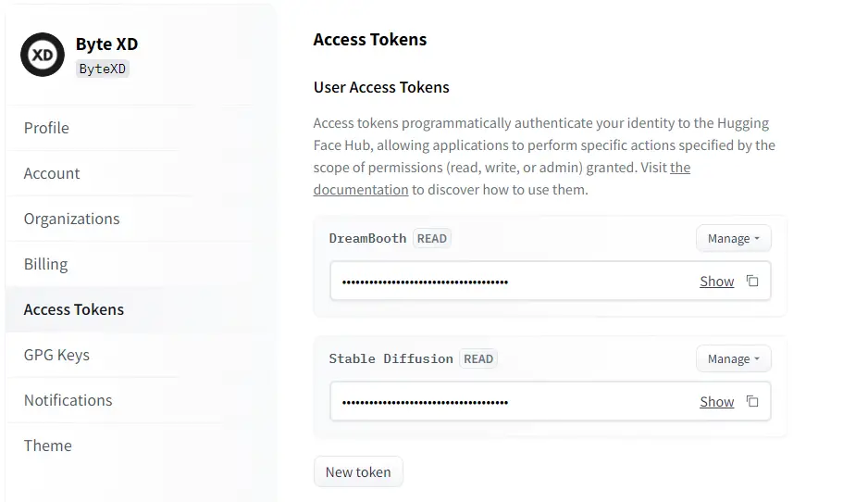Open the Theme settings

coord(142,446)
